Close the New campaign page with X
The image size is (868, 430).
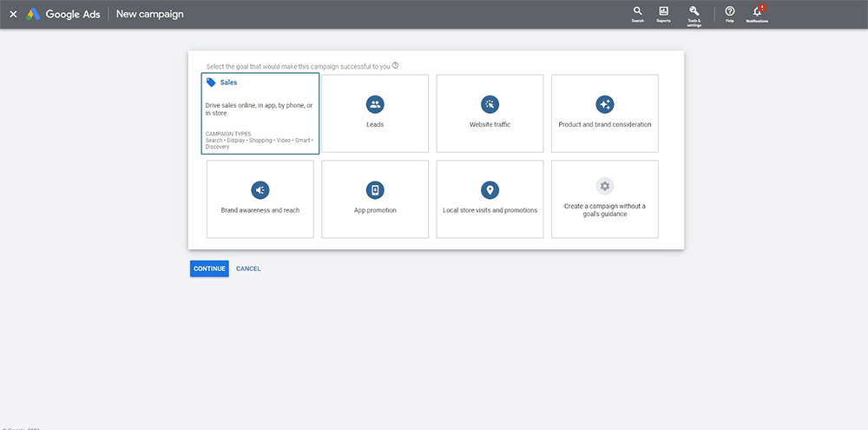pos(13,14)
